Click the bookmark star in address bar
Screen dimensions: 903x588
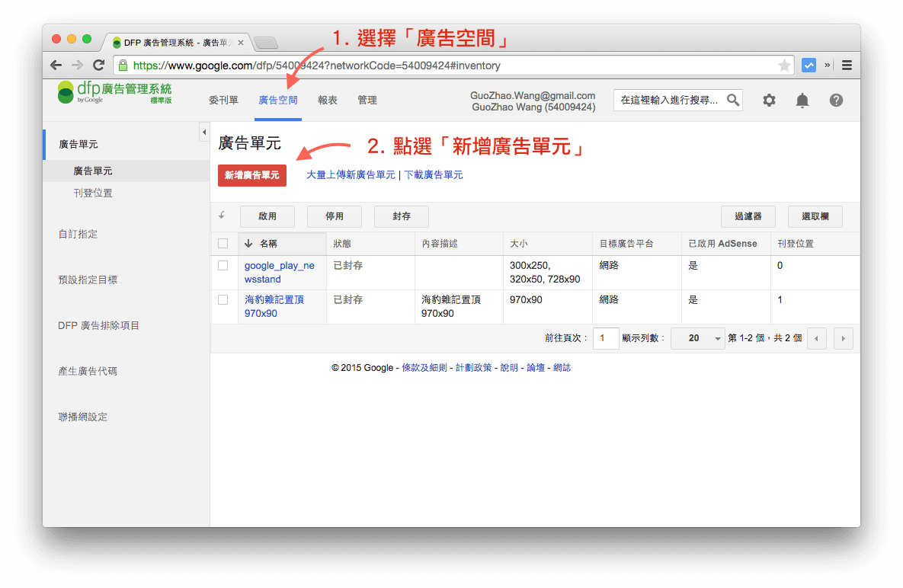784,65
